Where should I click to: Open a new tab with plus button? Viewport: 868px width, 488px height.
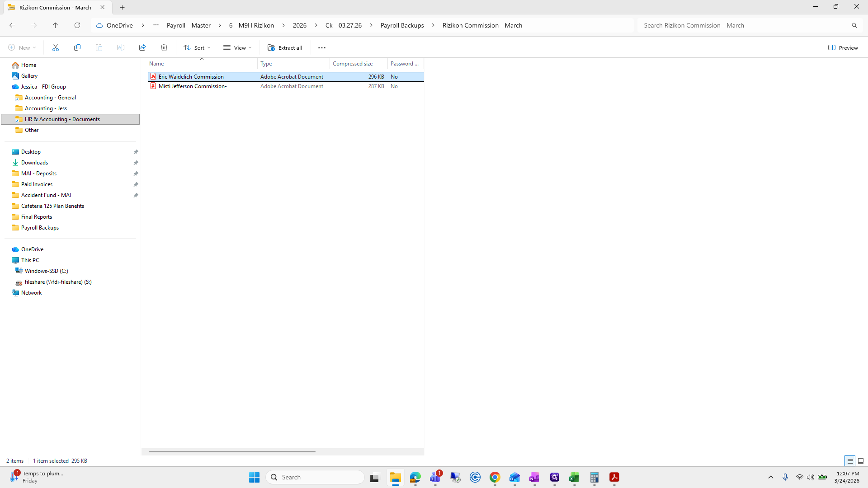coord(122,7)
